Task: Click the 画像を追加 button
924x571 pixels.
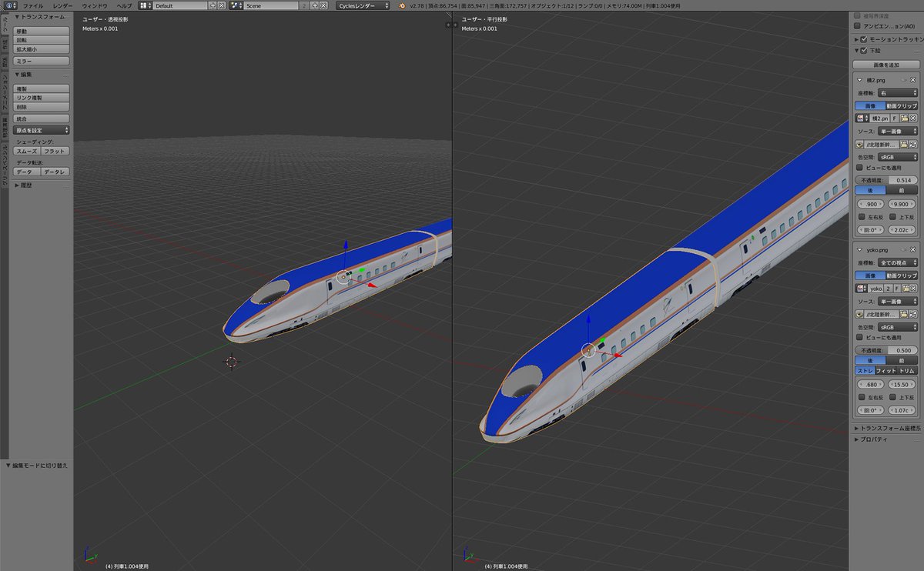Action: pyautogui.click(x=885, y=65)
